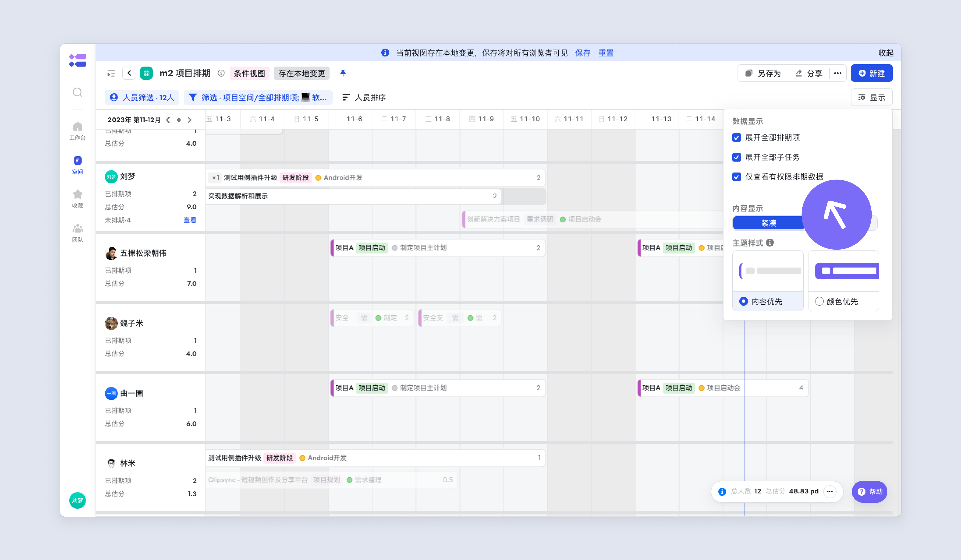Click the 五棵松梁朝伟 avatar photo
The image size is (961, 560).
pyautogui.click(x=111, y=253)
